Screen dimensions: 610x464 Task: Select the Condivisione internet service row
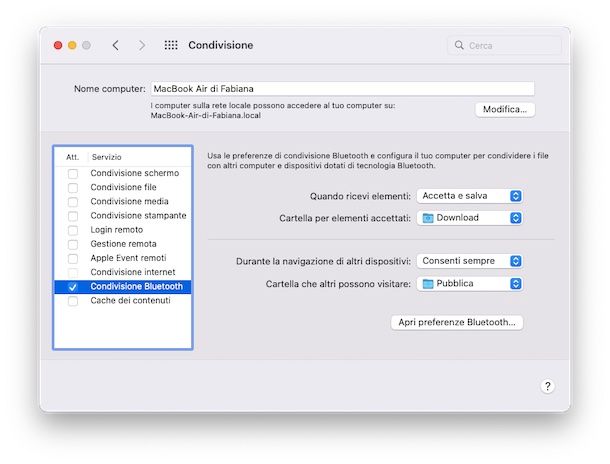(123, 272)
